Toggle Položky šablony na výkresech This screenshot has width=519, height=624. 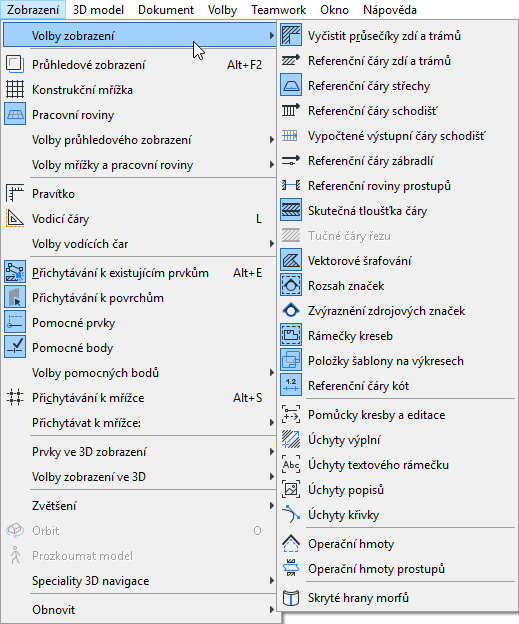click(x=397, y=361)
